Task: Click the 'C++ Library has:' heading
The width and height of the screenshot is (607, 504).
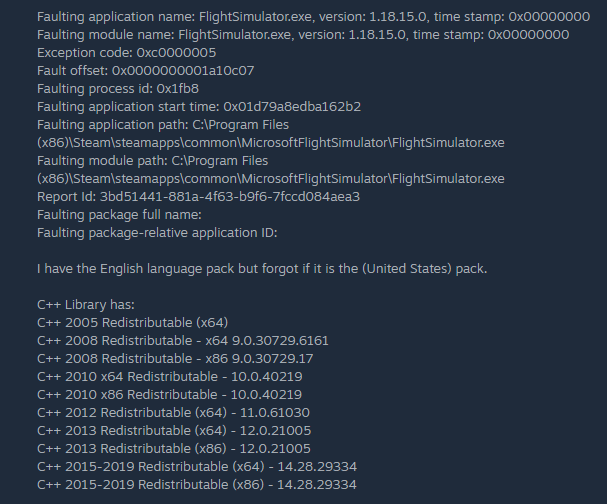Action: point(92,305)
